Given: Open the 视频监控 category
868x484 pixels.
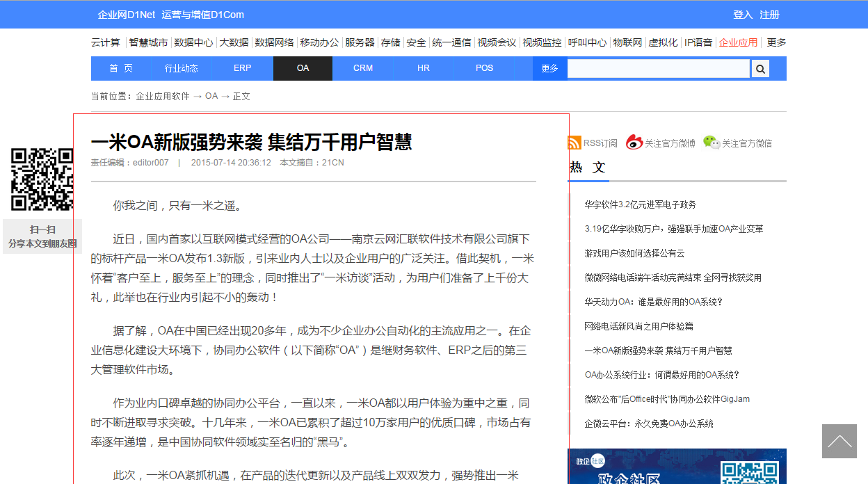Looking at the screenshot, I should (x=542, y=42).
